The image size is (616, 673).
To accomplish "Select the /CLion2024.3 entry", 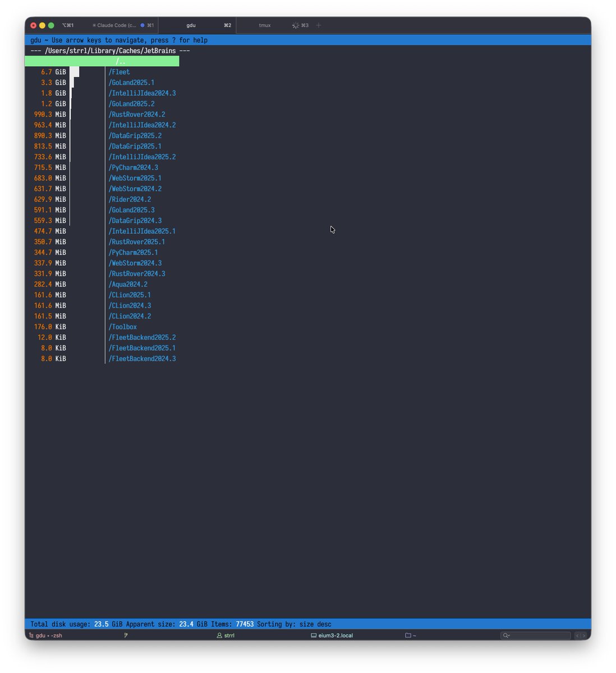I will tap(130, 306).
